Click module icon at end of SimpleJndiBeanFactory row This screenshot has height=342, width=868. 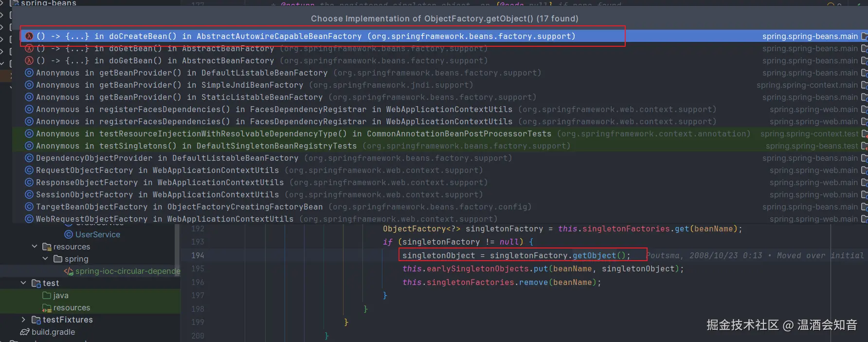[x=864, y=85]
